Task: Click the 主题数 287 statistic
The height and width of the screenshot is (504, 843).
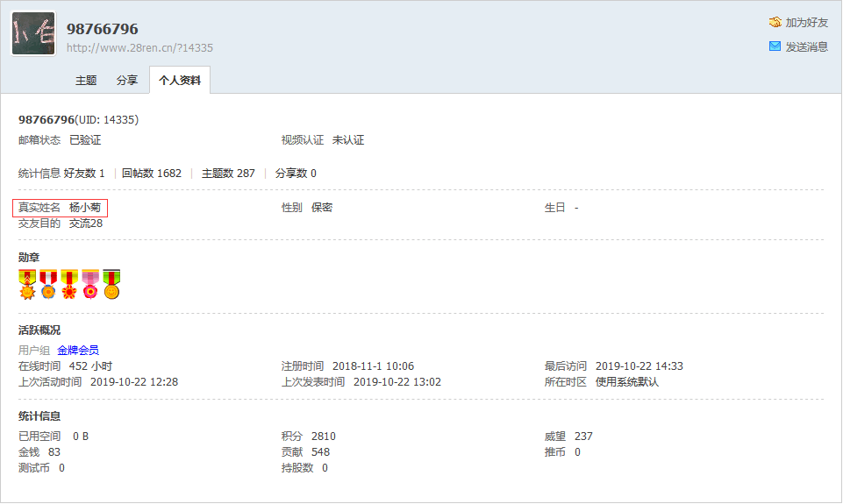Action: pyautogui.click(x=228, y=174)
